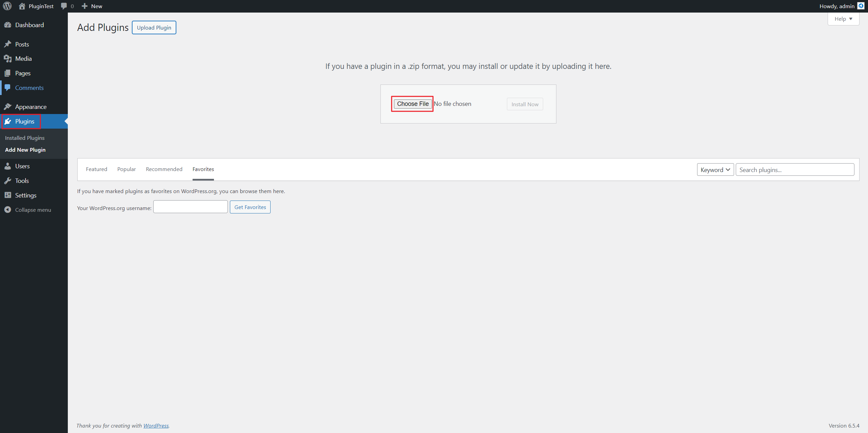Click the admin avatar at top right
The height and width of the screenshot is (433, 868).
coord(861,6)
